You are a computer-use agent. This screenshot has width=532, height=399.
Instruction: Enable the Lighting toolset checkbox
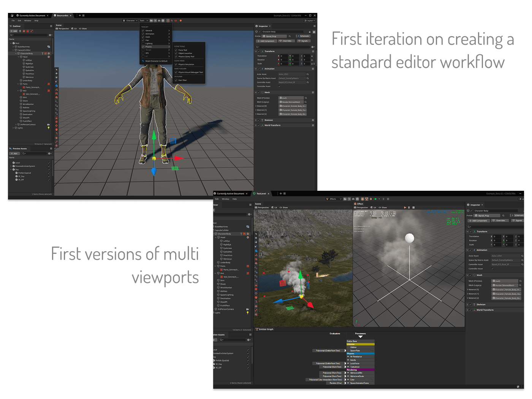(143, 43)
